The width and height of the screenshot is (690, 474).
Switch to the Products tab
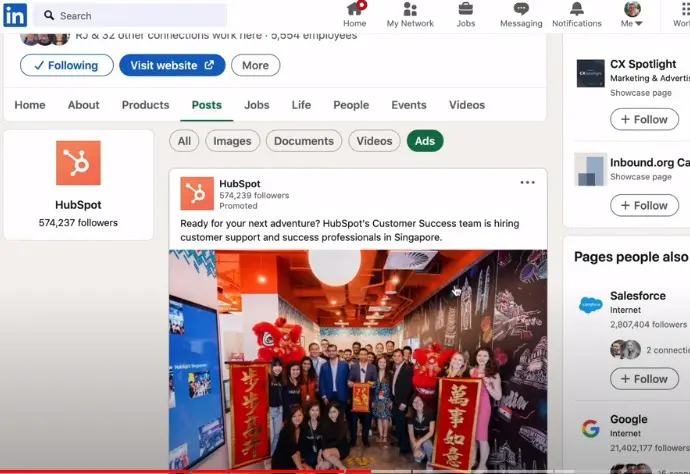pyautogui.click(x=146, y=105)
